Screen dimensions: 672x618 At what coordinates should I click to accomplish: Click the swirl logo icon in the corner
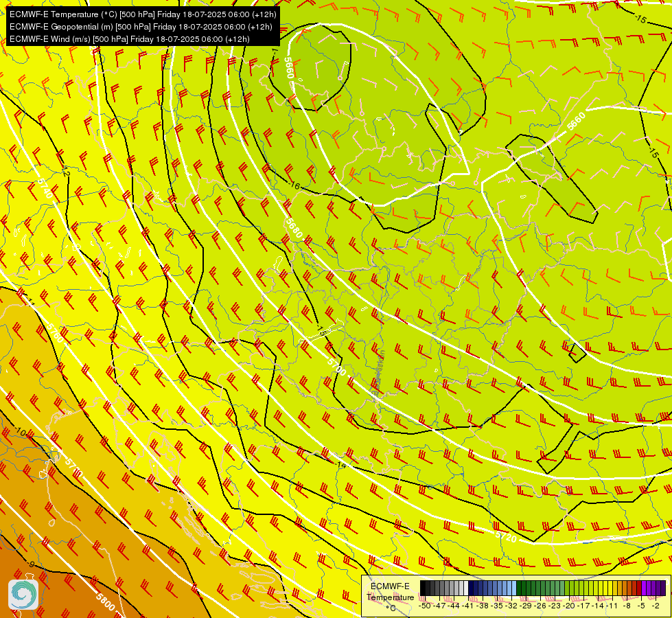tap(23, 595)
